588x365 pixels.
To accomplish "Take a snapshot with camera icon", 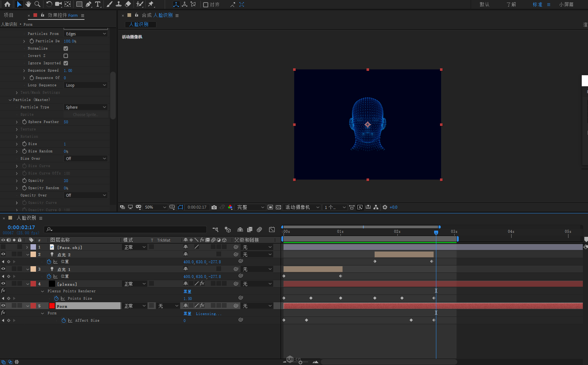I will click(214, 207).
